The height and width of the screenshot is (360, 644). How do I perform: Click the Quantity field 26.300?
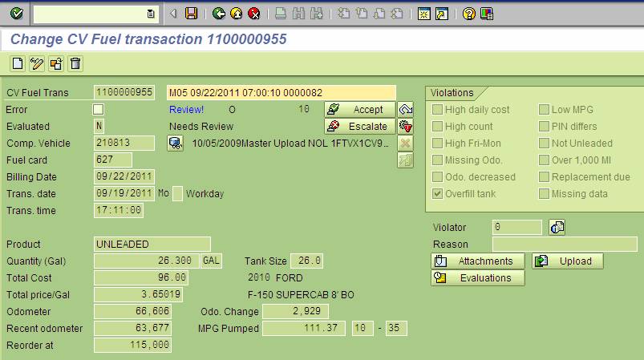coord(147,261)
